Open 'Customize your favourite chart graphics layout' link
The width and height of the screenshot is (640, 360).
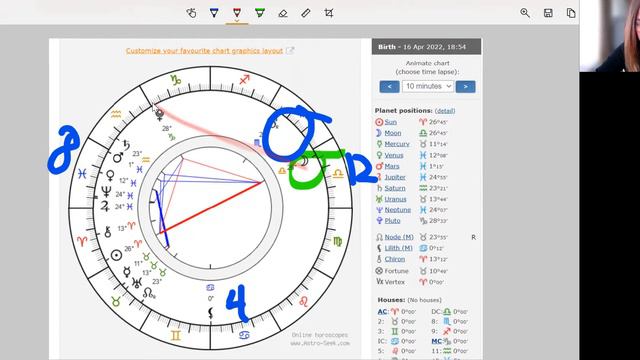tap(204, 51)
